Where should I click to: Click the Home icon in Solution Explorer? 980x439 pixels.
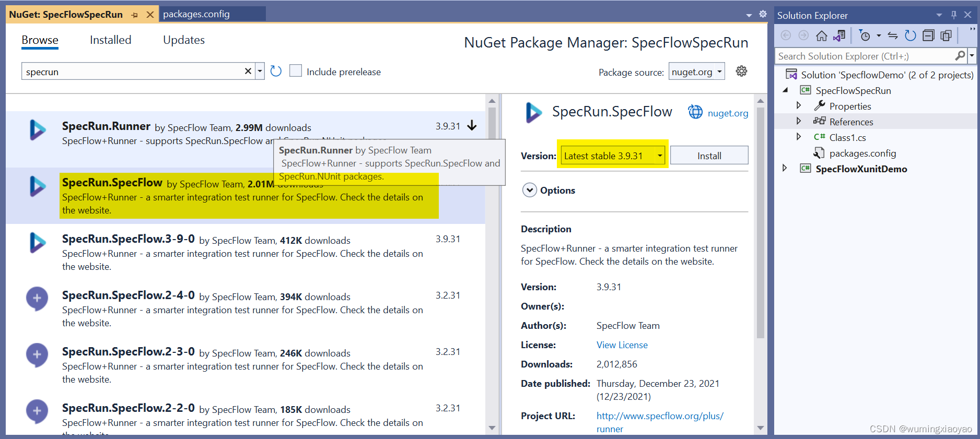(822, 35)
